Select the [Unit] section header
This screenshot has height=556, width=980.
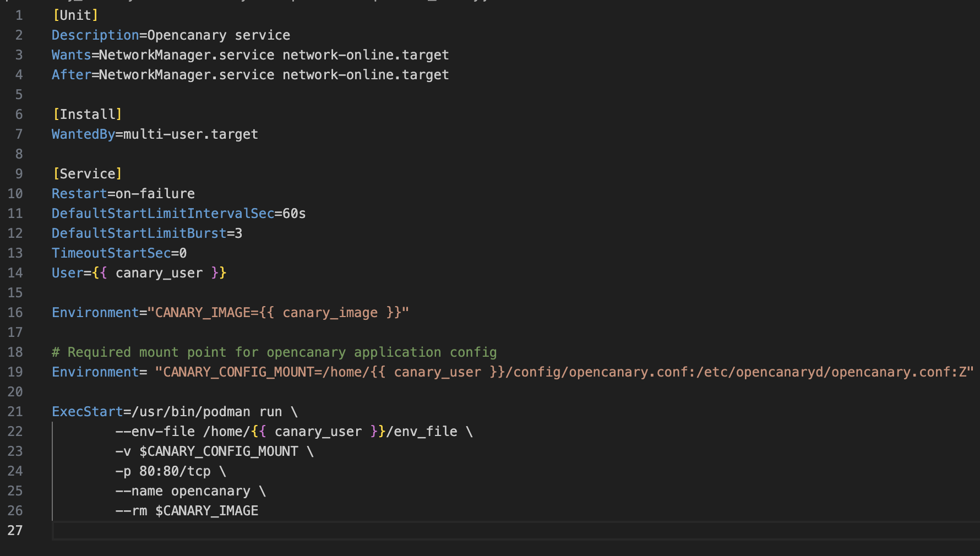coord(75,15)
